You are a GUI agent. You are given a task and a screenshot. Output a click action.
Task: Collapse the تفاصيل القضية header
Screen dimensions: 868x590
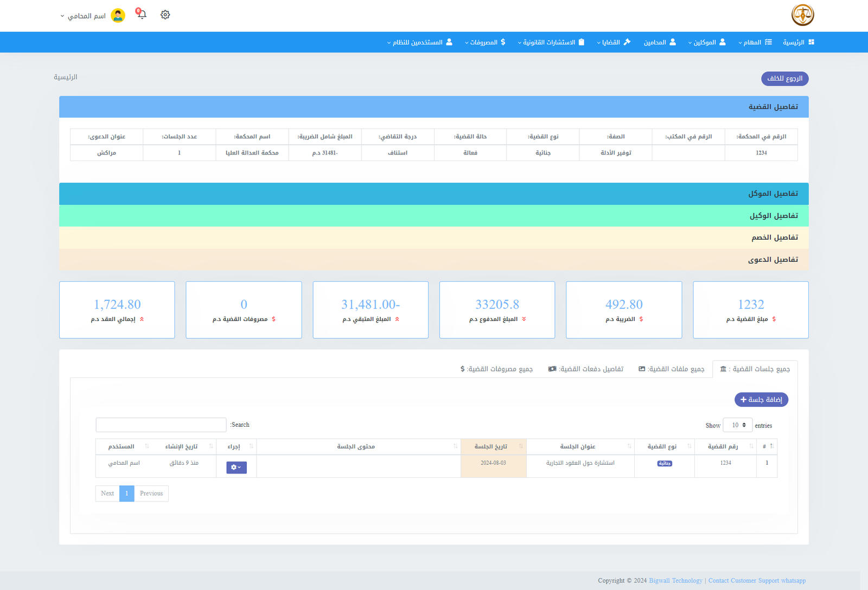coord(434,107)
